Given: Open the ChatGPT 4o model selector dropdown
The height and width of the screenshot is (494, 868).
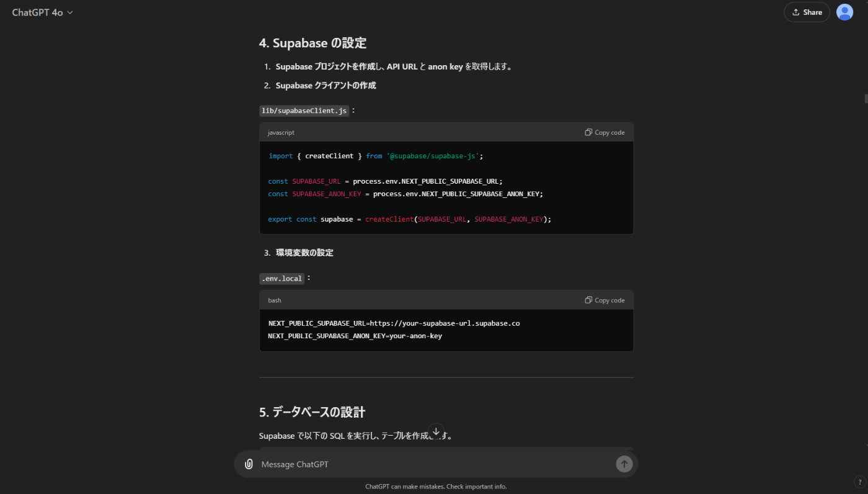Looking at the screenshot, I should (x=42, y=12).
